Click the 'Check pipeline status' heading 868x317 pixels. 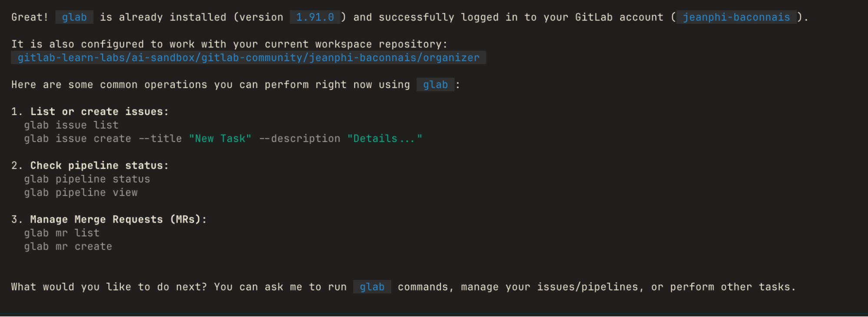click(99, 166)
